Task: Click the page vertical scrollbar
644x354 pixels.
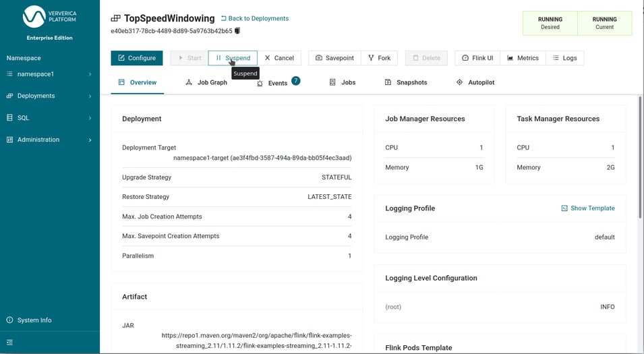Action: tap(639, 157)
